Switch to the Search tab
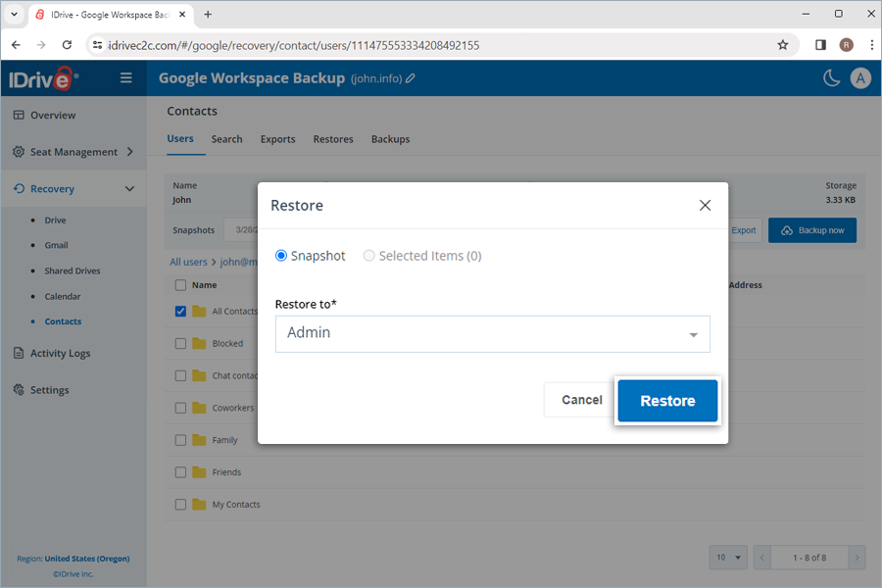 (x=226, y=139)
